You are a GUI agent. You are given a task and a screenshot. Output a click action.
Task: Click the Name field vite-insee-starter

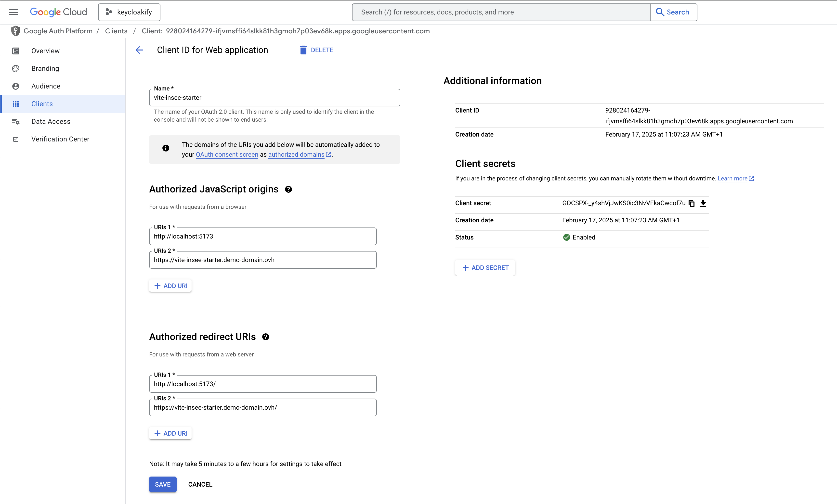[x=275, y=98]
